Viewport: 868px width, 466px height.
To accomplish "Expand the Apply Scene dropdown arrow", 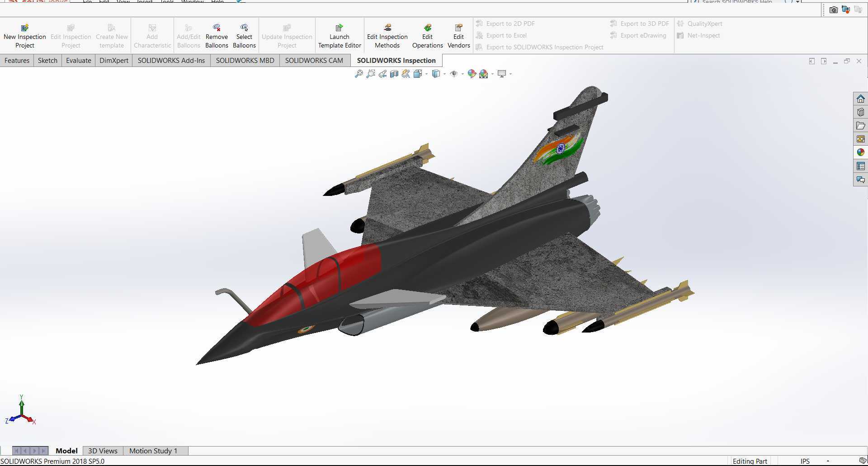I will click(492, 74).
